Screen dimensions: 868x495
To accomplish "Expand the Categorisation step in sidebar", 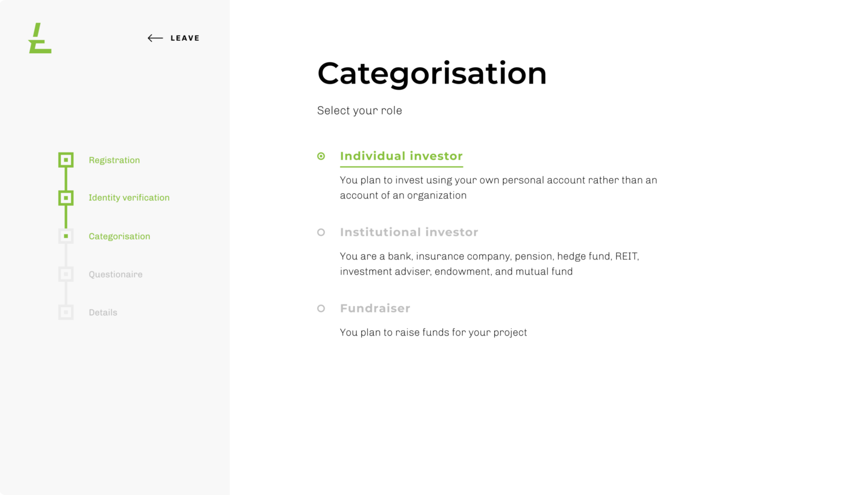I will point(119,236).
